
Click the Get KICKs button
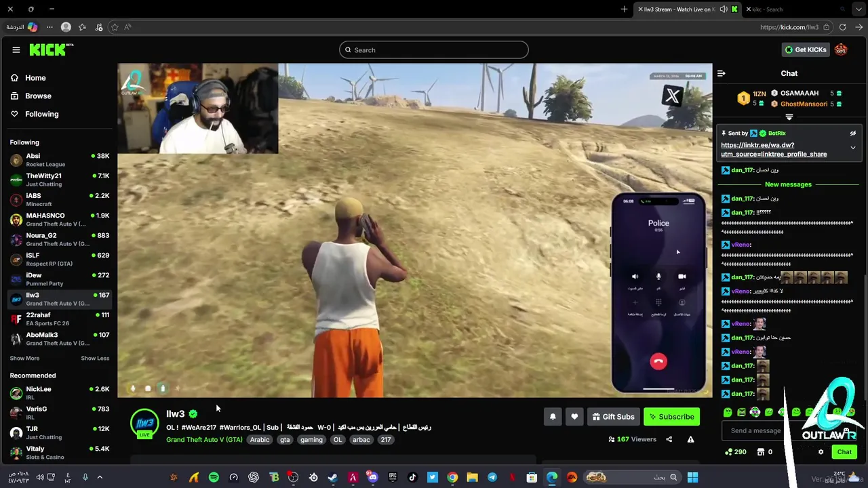[x=806, y=49]
